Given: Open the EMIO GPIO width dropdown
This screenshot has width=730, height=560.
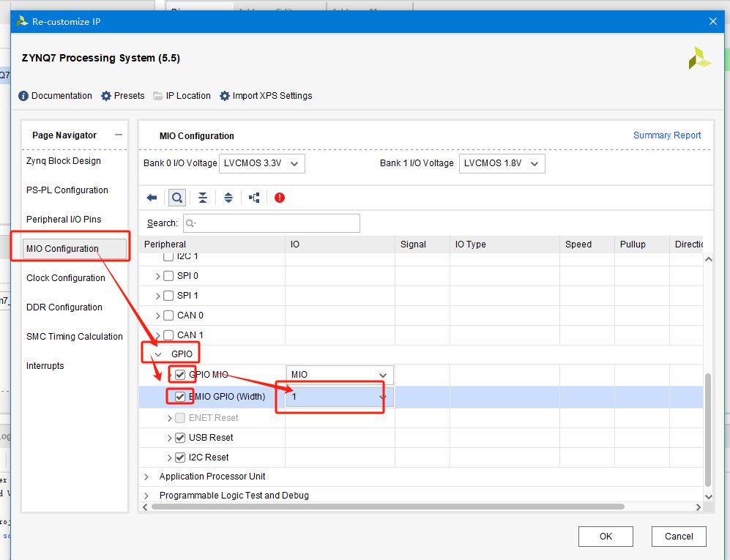Looking at the screenshot, I should point(340,397).
